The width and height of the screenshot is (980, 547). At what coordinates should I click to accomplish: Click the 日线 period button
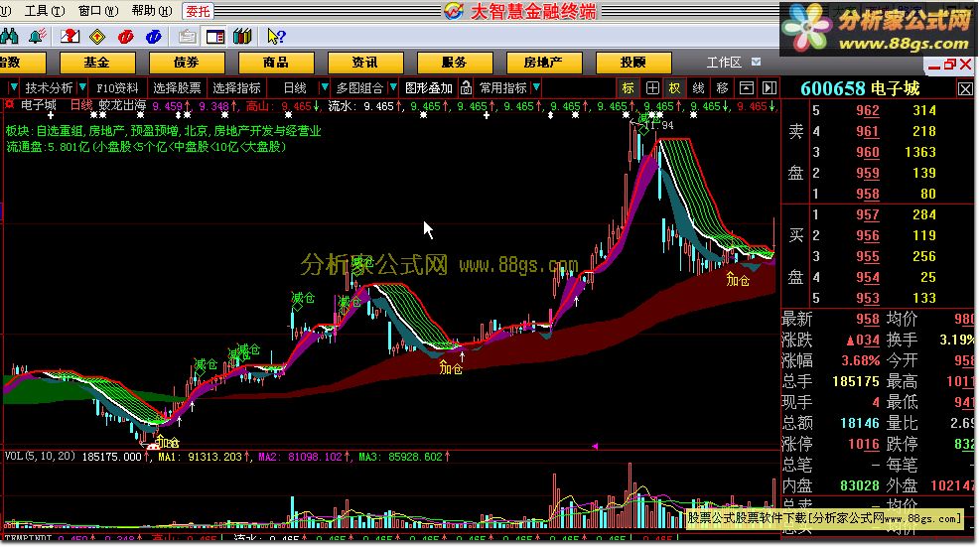coord(294,88)
